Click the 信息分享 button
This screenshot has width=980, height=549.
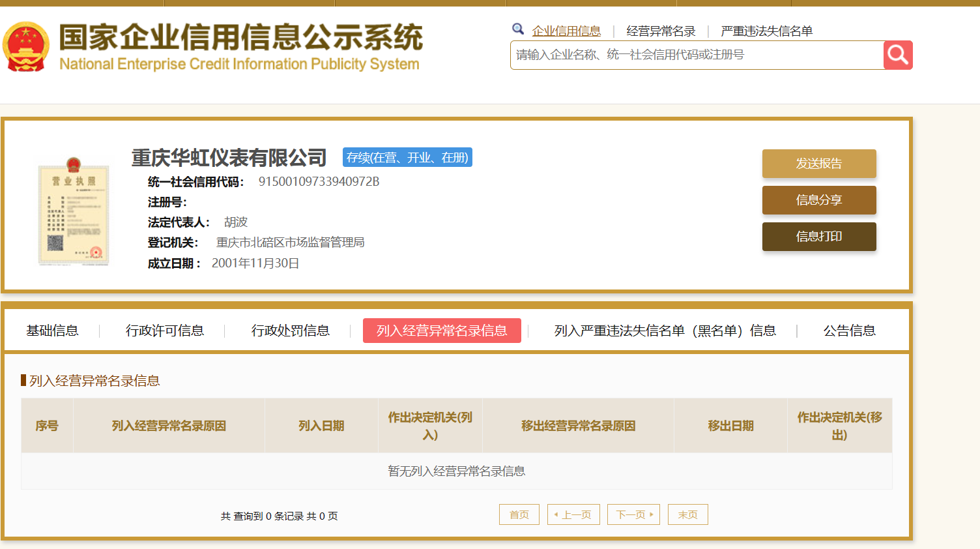point(819,200)
